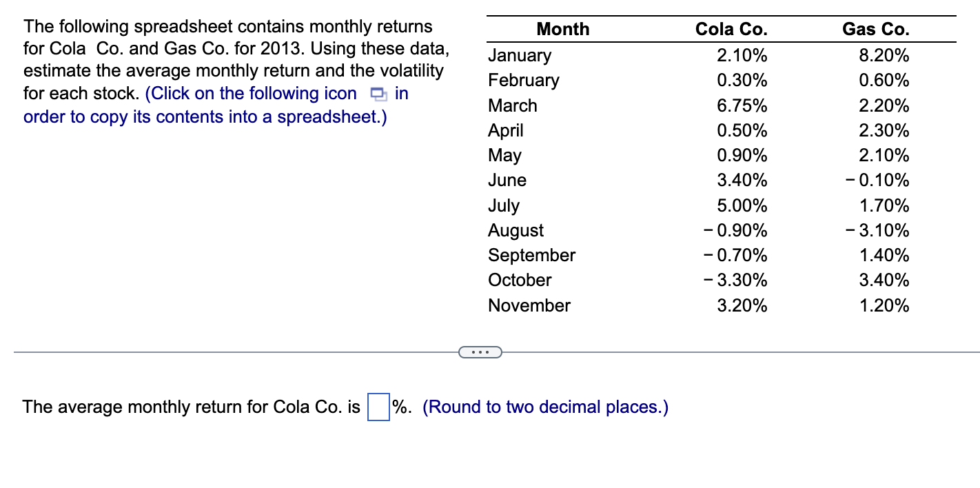This screenshot has width=980, height=488.
Task: Select the November row of the table
Action: (x=529, y=305)
